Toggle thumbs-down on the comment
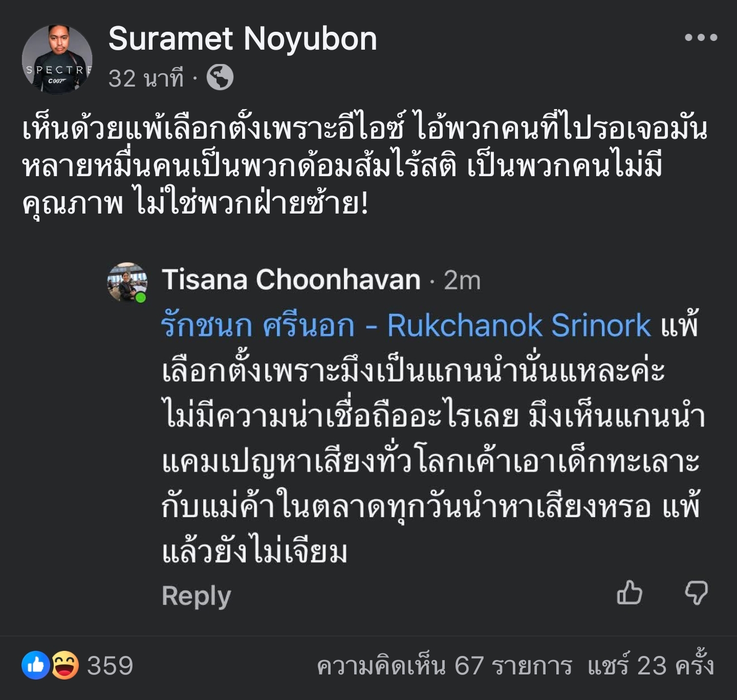This screenshot has height=700, width=737. (696, 593)
